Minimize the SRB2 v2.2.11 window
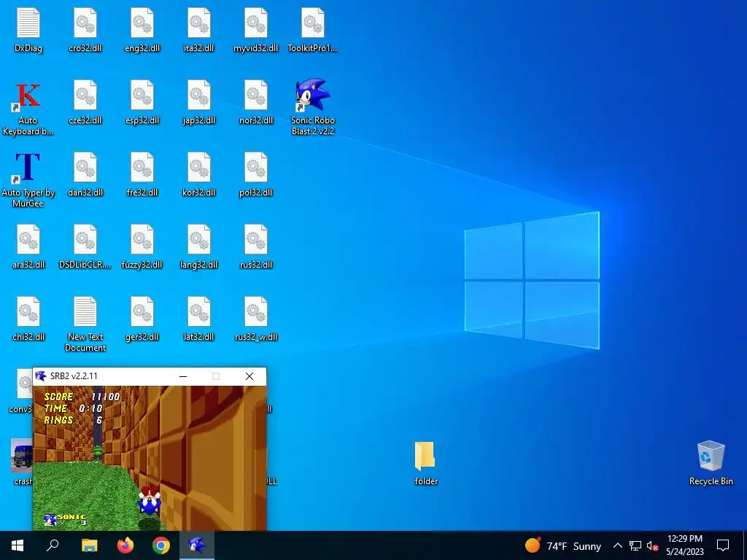747x560 pixels. pos(183,376)
